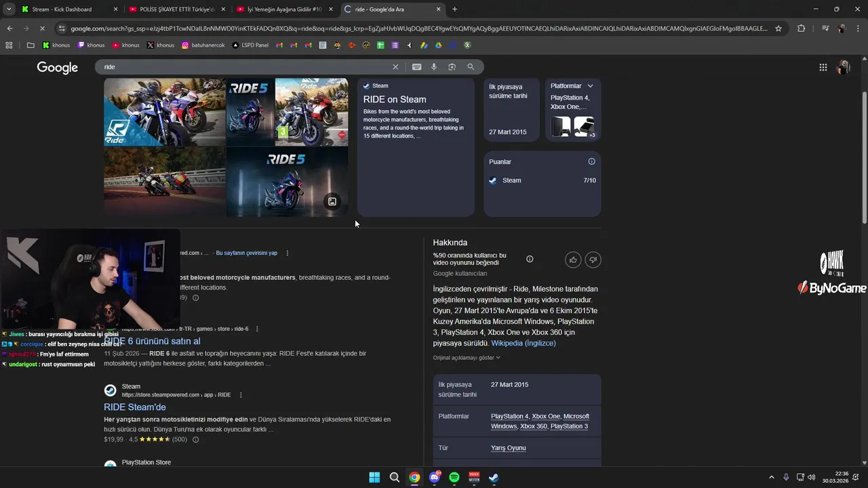Open the PlayStation 4 platform link
Viewport: 868px width, 488px height.
click(509, 416)
